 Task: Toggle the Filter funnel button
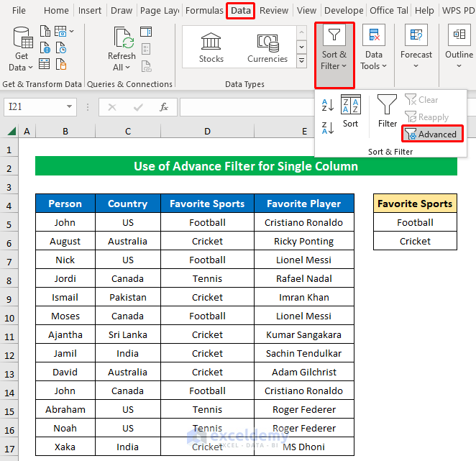388,111
